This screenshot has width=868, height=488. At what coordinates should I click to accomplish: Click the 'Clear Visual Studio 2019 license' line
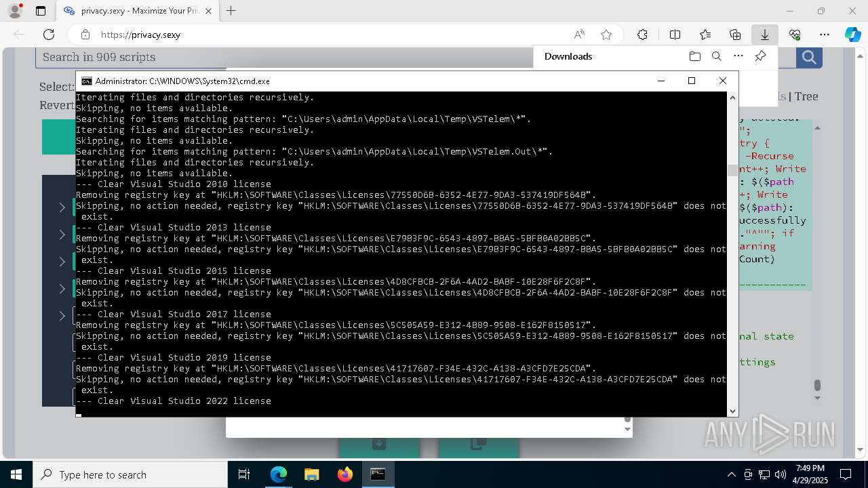(x=173, y=357)
